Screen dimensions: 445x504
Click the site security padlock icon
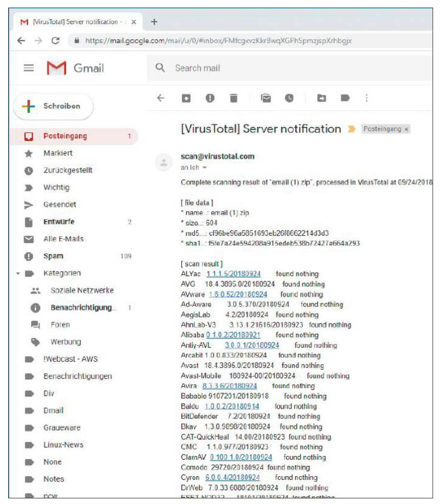77,41
